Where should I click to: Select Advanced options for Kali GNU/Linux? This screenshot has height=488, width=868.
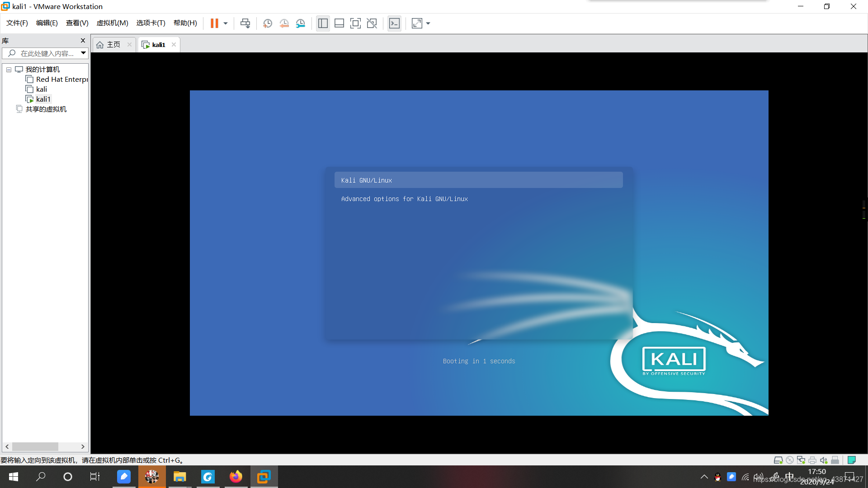(404, 199)
